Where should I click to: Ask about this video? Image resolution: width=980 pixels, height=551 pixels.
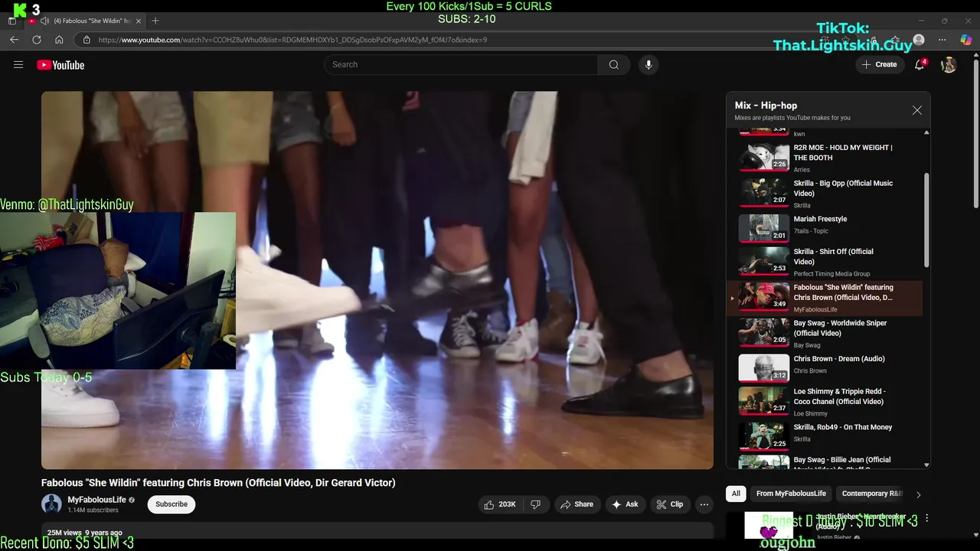click(625, 504)
